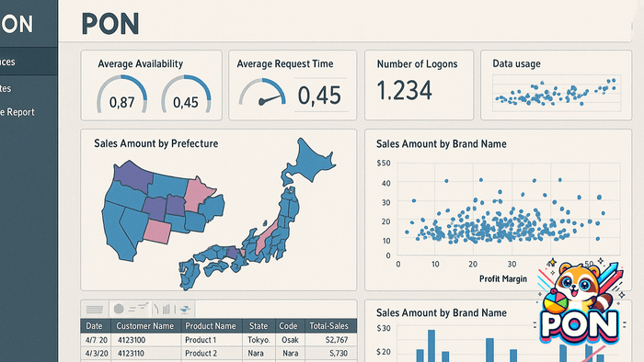Click the checkmark line icon in table toolbar
Image resolution: width=644 pixels, height=362 pixels.
143,306
